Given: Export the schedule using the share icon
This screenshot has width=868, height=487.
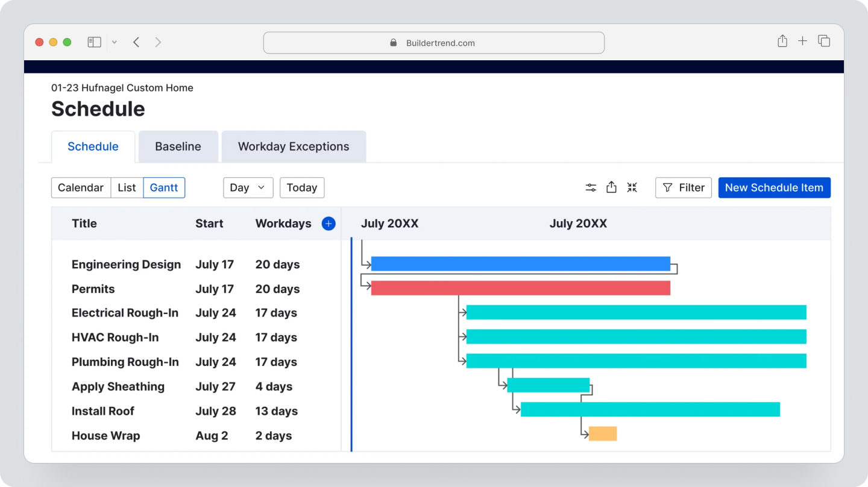Looking at the screenshot, I should [x=611, y=187].
